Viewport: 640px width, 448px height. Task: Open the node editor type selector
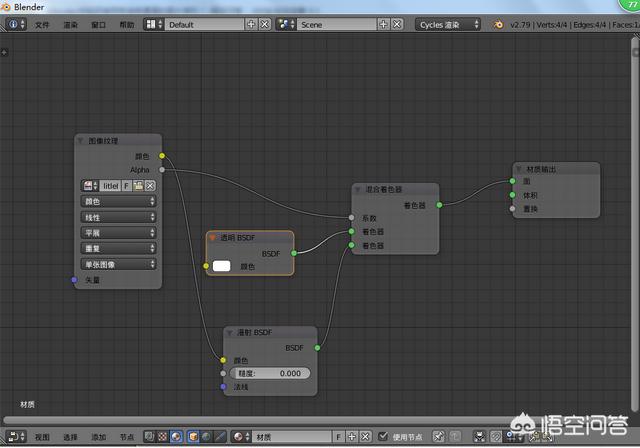pyautogui.click(x=16, y=437)
